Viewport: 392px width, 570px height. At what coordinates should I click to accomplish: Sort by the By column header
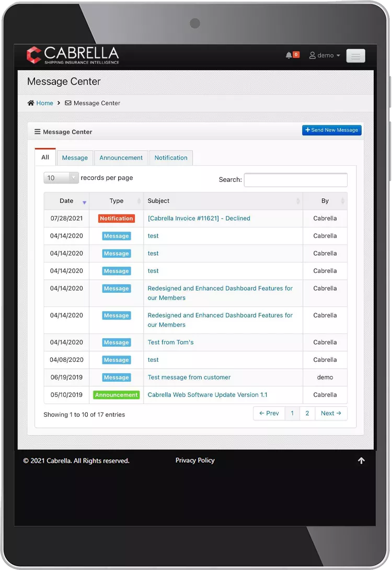point(325,201)
